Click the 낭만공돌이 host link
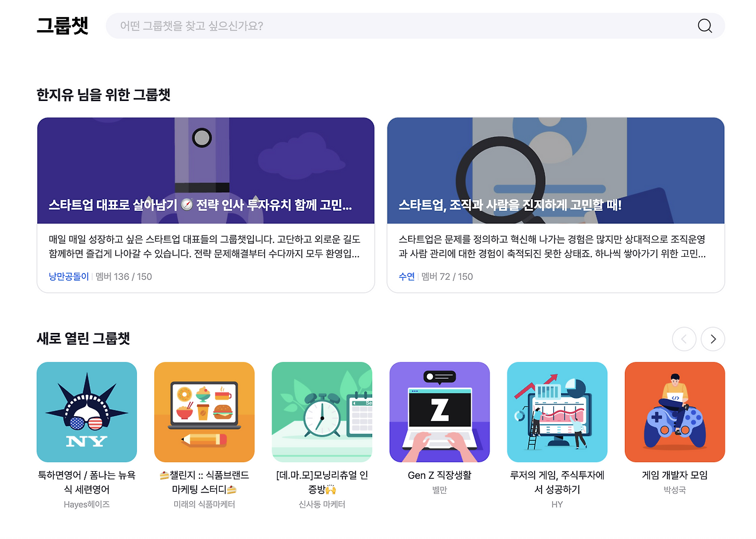This screenshot has height=539, width=756. point(69,276)
